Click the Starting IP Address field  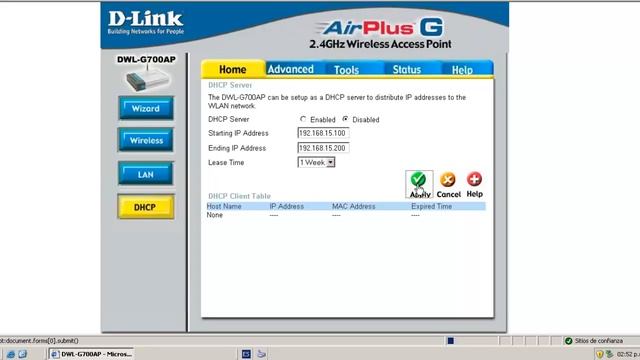coord(323,133)
